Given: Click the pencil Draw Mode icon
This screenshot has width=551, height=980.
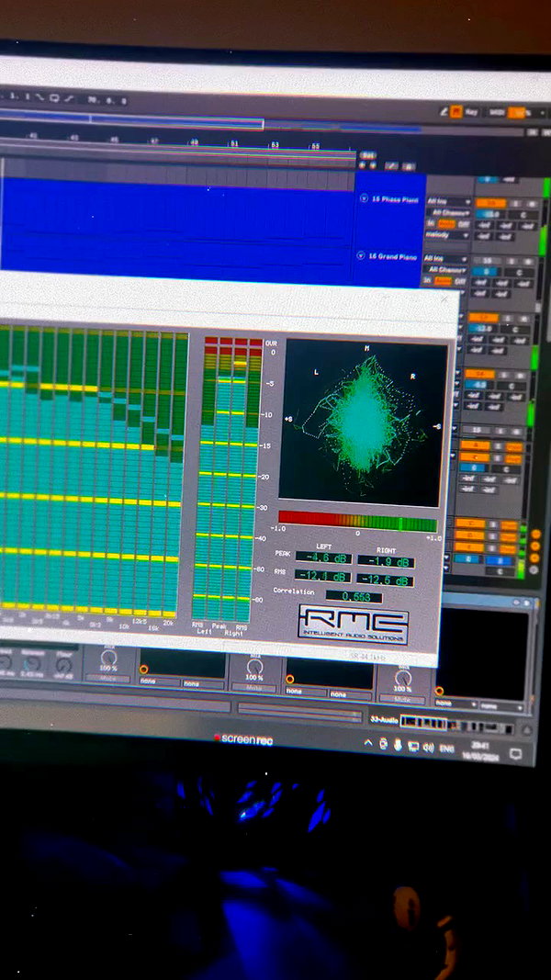Looking at the screenshot, I should click(444, 111).
